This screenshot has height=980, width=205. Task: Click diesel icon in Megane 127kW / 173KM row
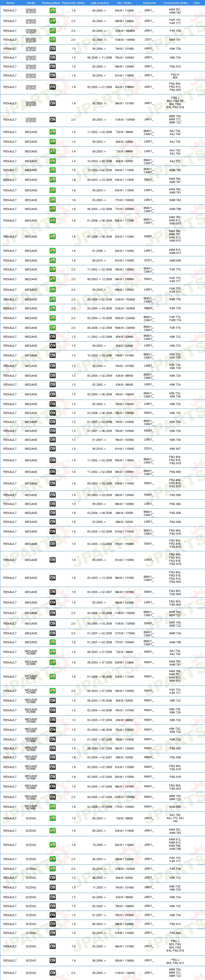[x=52, y=633]
